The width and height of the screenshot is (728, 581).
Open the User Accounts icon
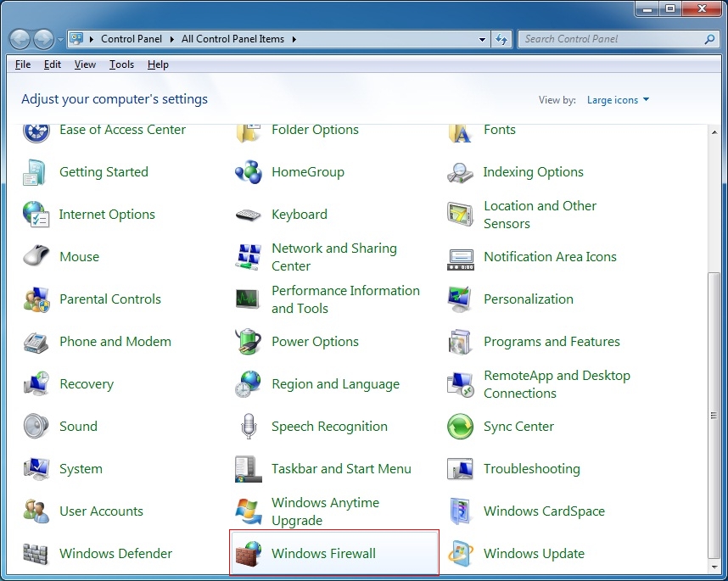[36, 511]
